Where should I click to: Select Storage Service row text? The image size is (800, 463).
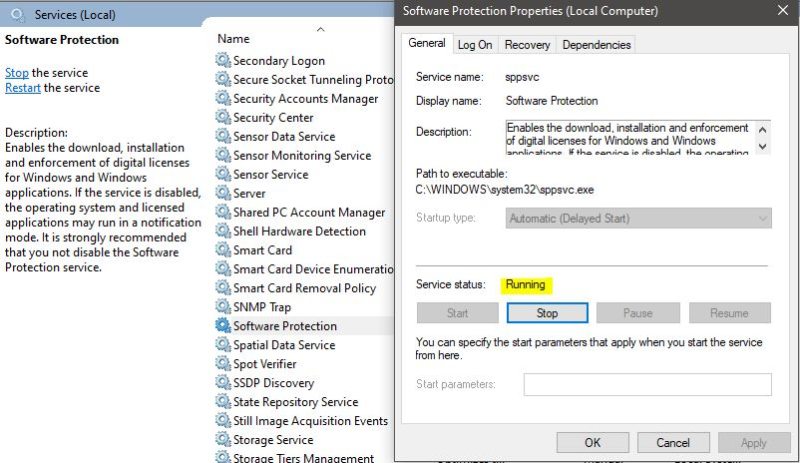[x=273, y=440]
